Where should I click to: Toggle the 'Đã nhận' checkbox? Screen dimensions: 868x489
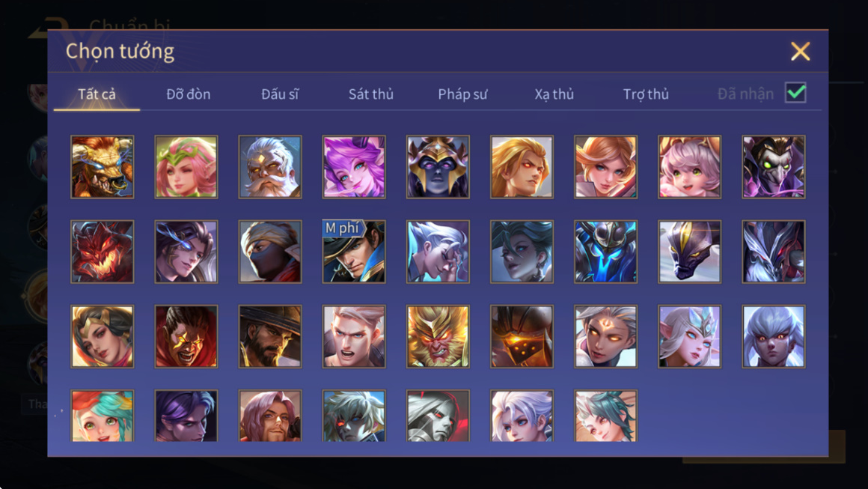click(795, 93)
